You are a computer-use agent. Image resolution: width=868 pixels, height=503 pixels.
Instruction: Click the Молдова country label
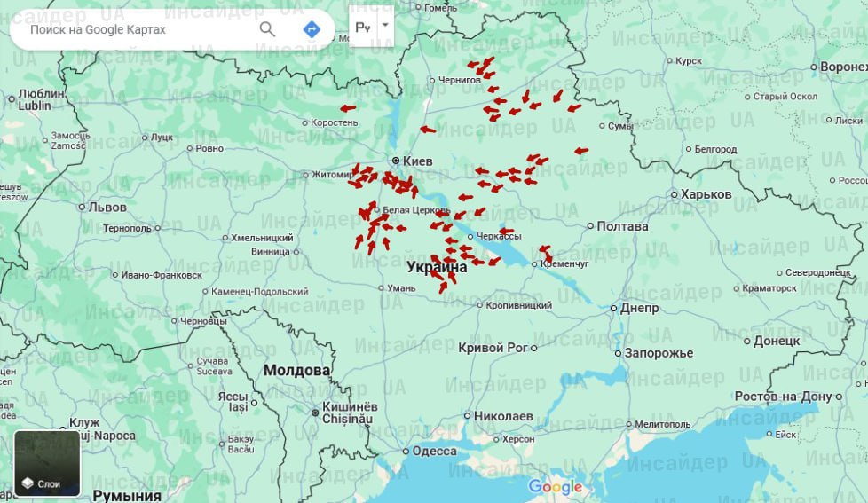[x=296, y=370]
